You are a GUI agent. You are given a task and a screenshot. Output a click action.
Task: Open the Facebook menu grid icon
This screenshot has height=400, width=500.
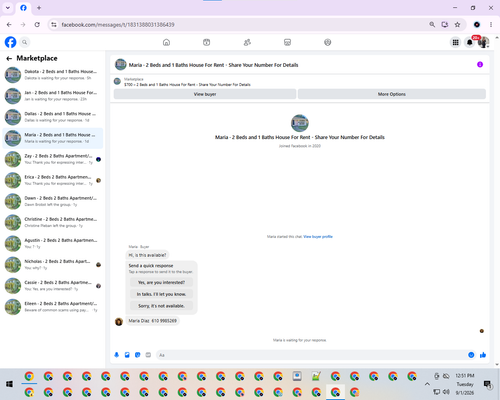pos(455,42)
